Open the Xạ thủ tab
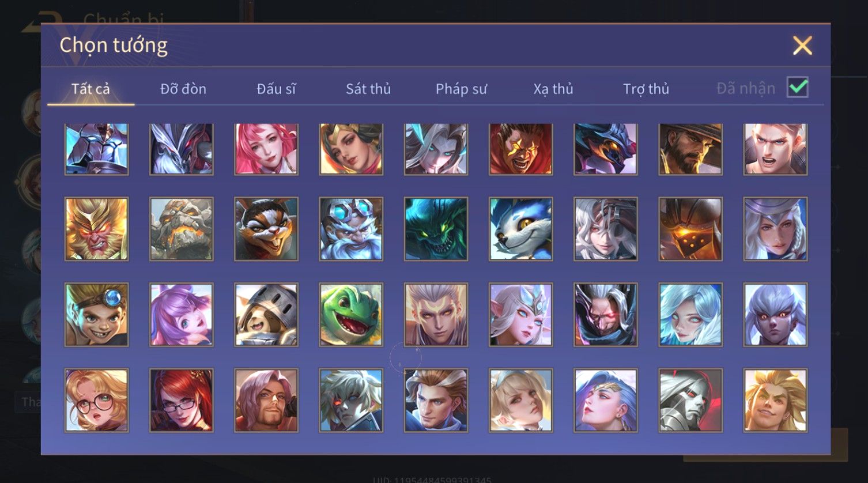868x483 pixels. 553,89
